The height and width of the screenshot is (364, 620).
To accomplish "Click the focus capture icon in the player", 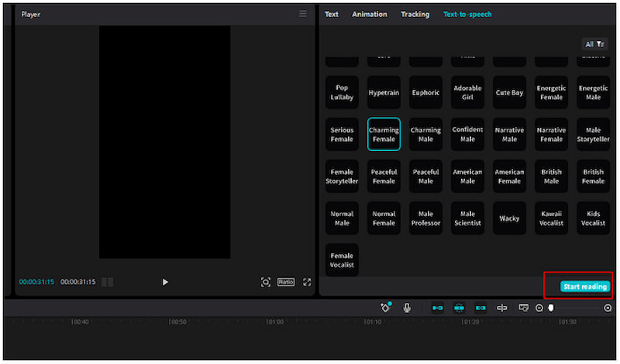I will [x=266, y=282].
